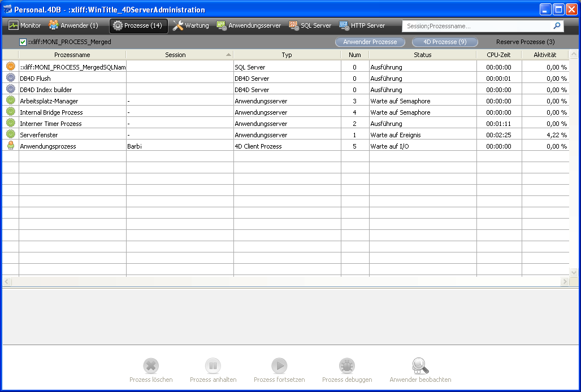This screenshot has width=581, height=392.
Task: Select Arbeitsplatz-Manager process name
Action: click(49, 101)
